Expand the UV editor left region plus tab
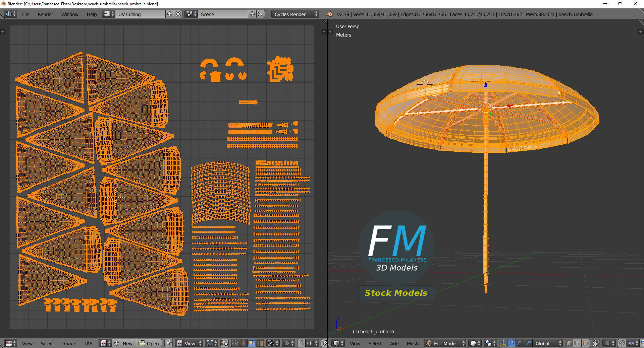This screenshot has height=348, width=644. click(3, 31)
